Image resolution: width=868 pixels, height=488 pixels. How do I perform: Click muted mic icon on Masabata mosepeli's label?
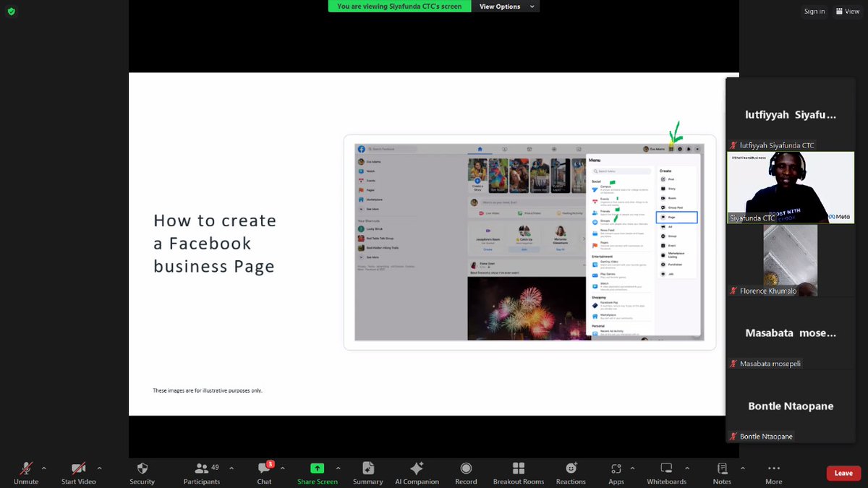733,364
